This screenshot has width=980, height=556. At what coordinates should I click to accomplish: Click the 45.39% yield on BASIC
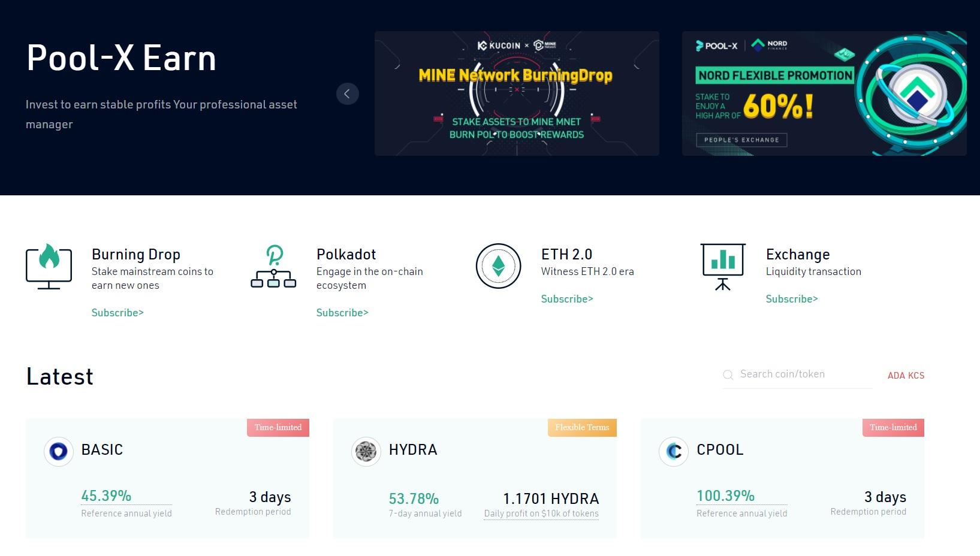[106, 496]
